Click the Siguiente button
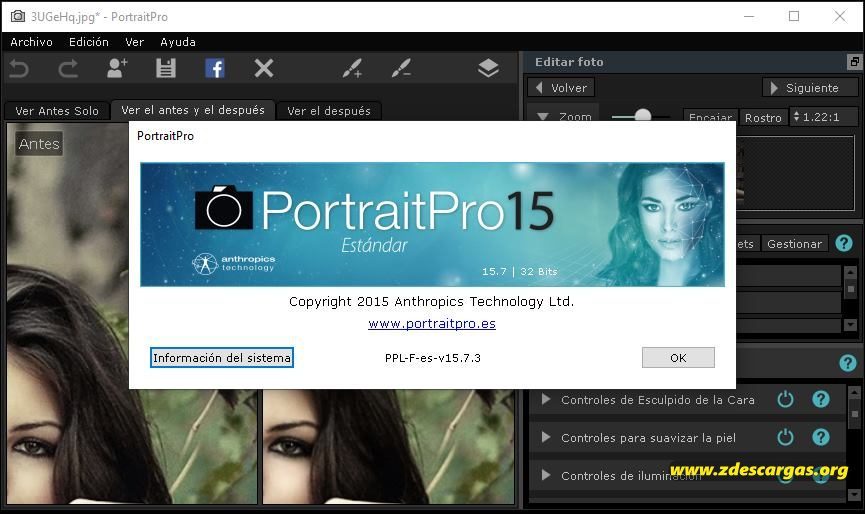 (x=810, y=88)
